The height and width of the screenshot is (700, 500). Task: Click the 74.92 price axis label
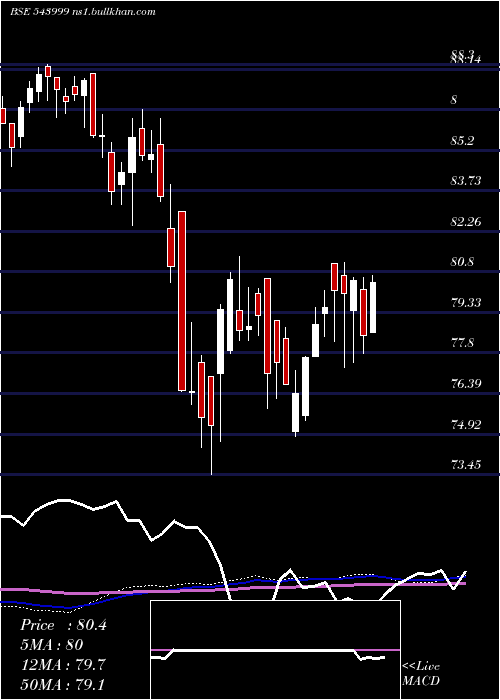466,424
